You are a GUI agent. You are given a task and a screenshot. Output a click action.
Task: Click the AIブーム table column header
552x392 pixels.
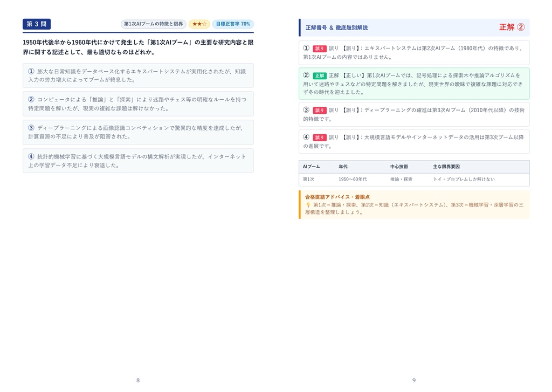point(311,167)
